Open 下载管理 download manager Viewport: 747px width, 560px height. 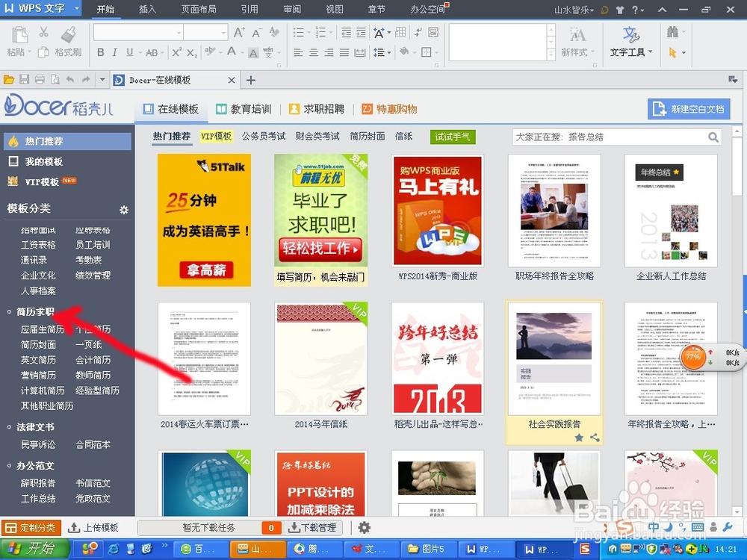tap(313, 528)
